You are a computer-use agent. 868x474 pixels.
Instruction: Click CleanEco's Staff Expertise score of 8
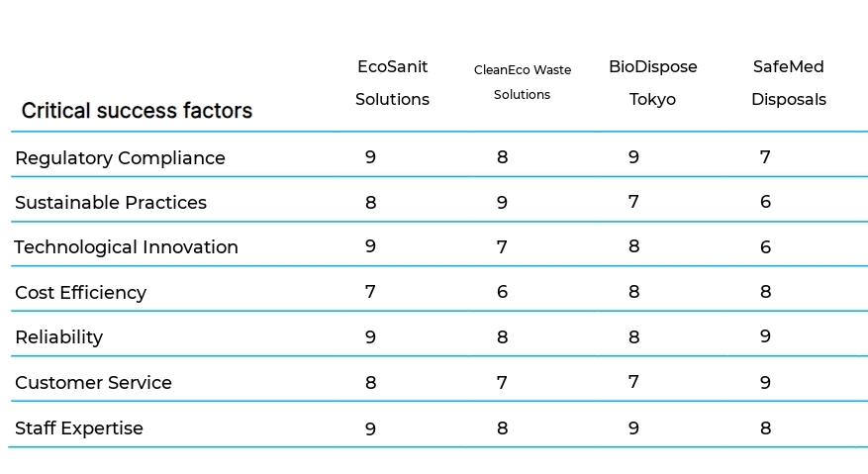[502, 428]
